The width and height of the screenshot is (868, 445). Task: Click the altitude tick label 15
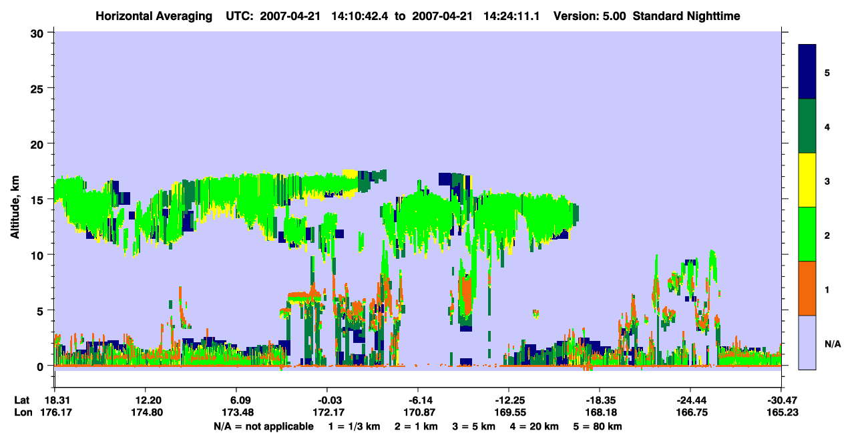39,199
